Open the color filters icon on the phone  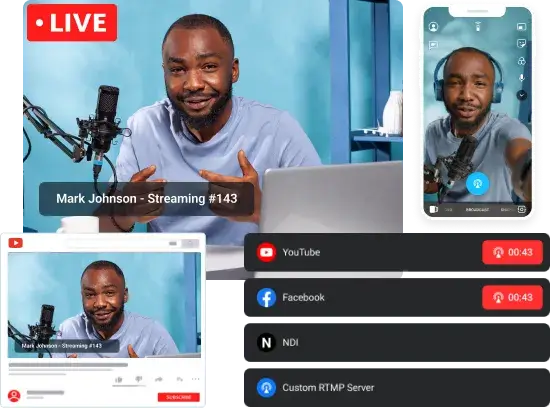click(522, 61)
